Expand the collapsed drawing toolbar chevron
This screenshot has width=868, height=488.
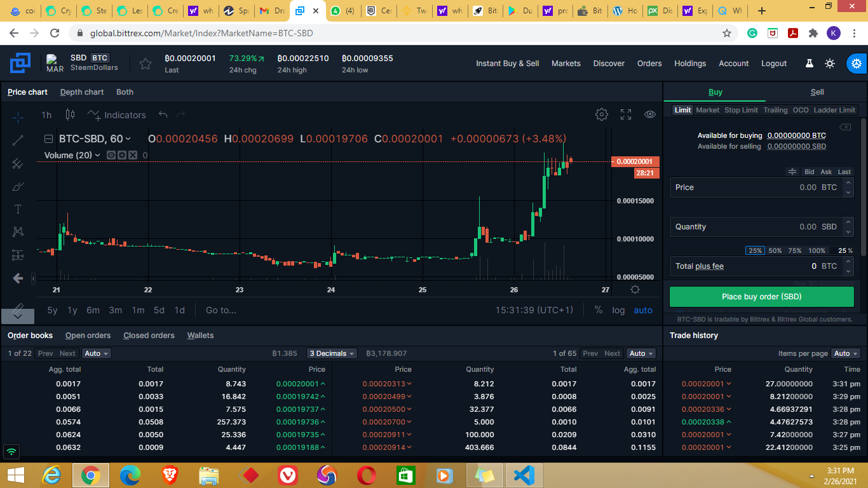pyautogui.click(x=18, y=316)
